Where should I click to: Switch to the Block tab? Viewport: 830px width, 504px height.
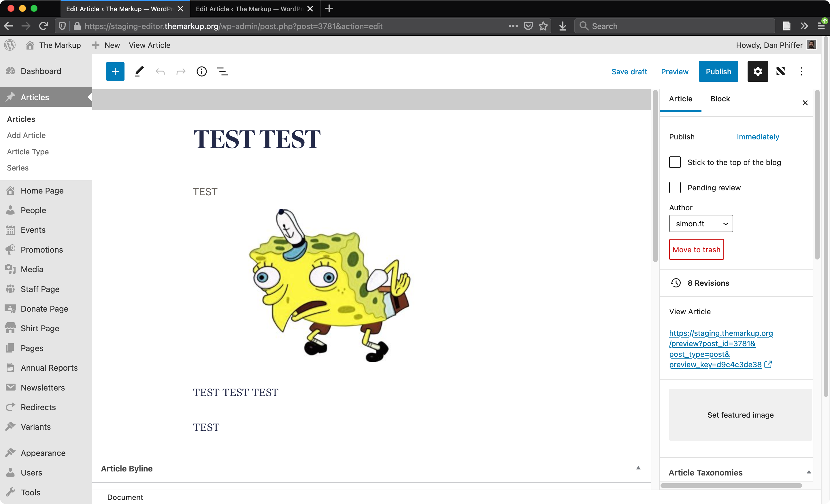pos(720,99)
